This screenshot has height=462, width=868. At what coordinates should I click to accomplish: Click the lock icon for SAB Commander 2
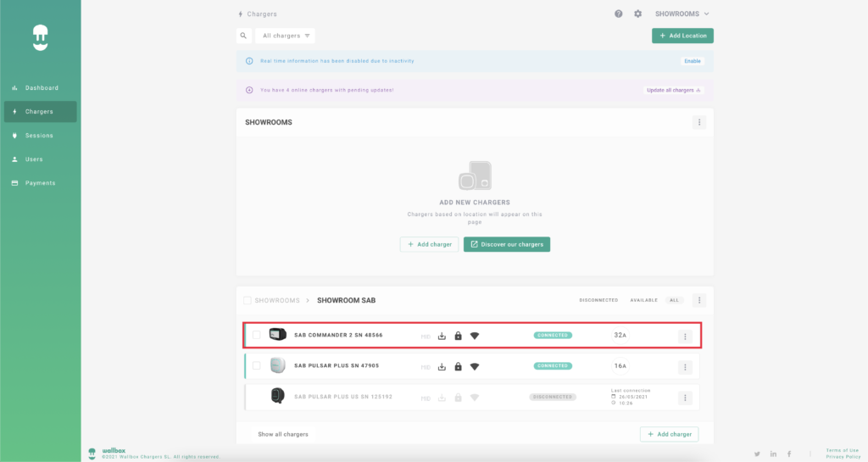click(458, 336)
